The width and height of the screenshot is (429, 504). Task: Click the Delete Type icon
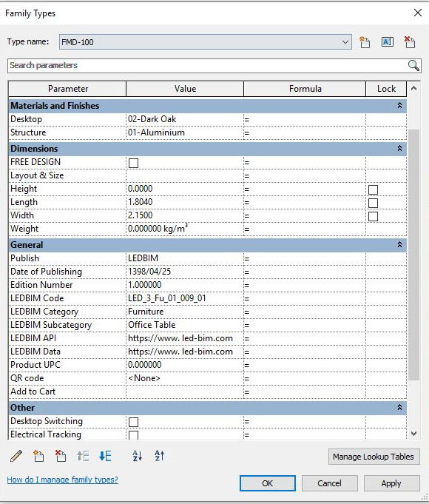[x=410, y=41]
